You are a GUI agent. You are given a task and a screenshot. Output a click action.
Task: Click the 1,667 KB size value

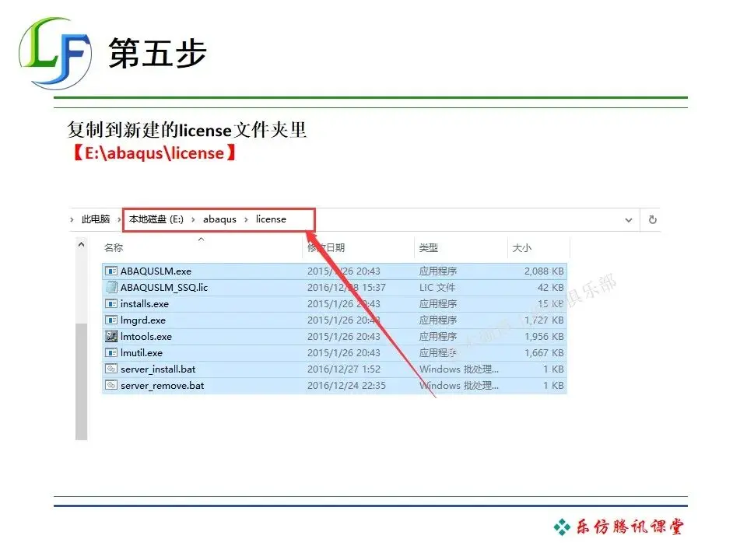click(x=544, y=353)
